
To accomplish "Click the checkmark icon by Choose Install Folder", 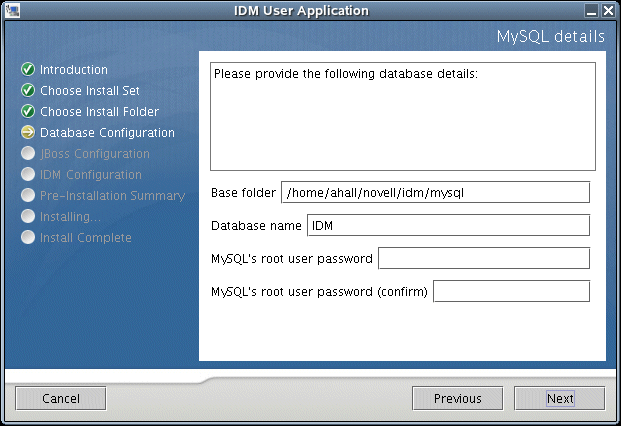I will coord(28,112).
